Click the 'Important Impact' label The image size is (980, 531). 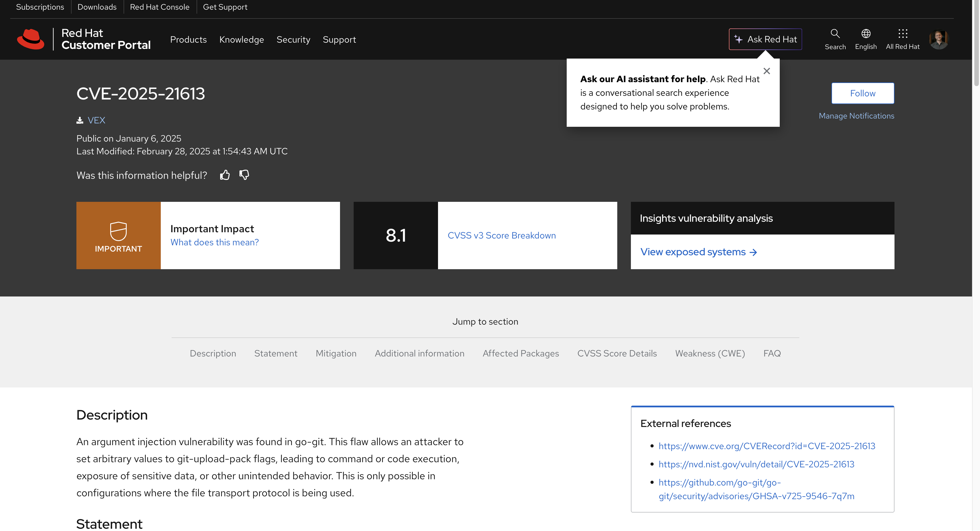click(x=212, y=229)
